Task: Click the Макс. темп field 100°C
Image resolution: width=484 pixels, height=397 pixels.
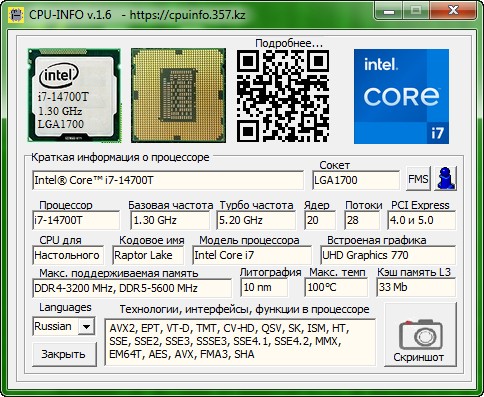Action: coord(336,287)
